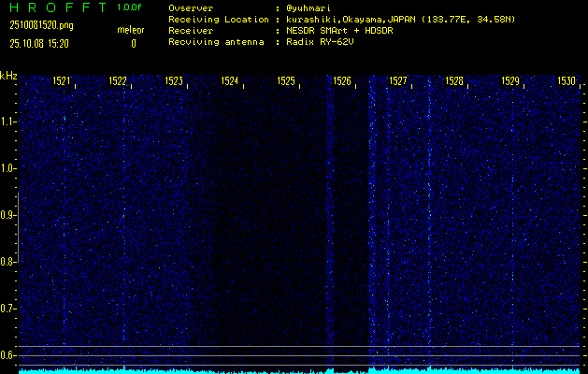This screenshot has height=374, width=588.
Task: Click the 0.9 kHz axis label
Action: tap(7, 215)
